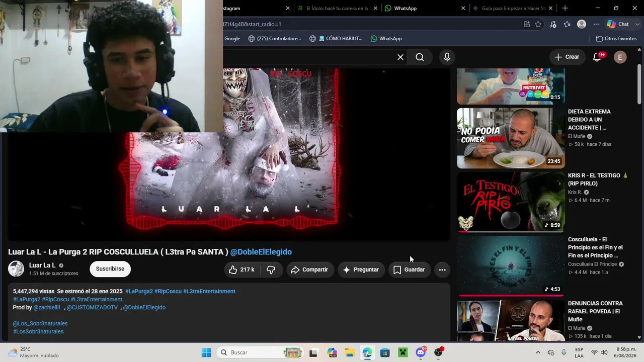The width and height of the screenshot is (644, 362).
Task: Click the Suscribirse button
Action: coord(110,269)
